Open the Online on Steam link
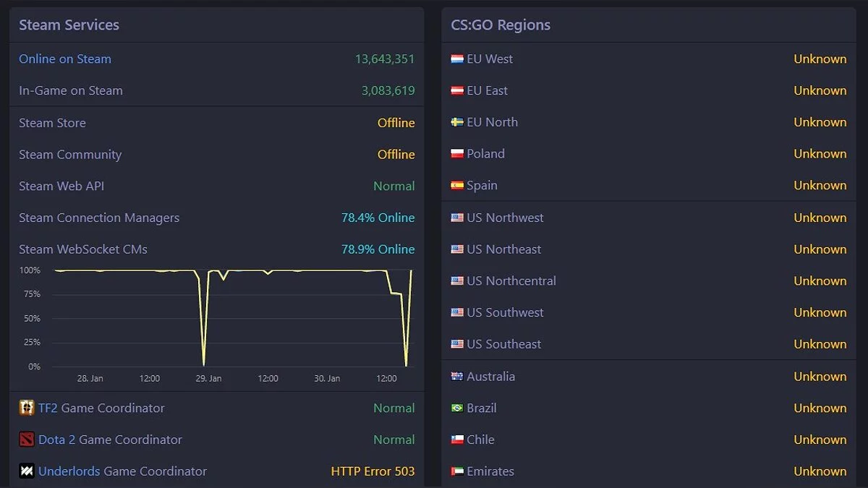The height and width of the screenshot is (488, 868). [65, 59]
